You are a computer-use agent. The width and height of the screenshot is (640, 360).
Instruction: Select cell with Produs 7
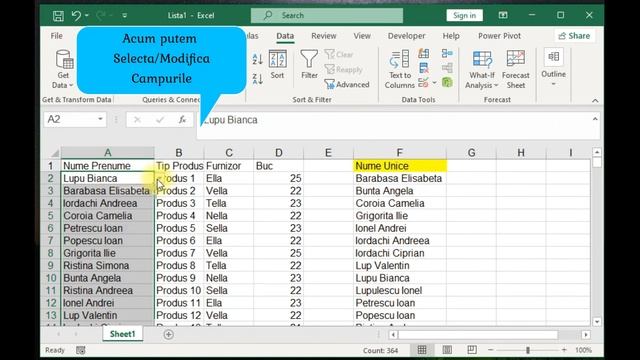(x=179, y=253)
